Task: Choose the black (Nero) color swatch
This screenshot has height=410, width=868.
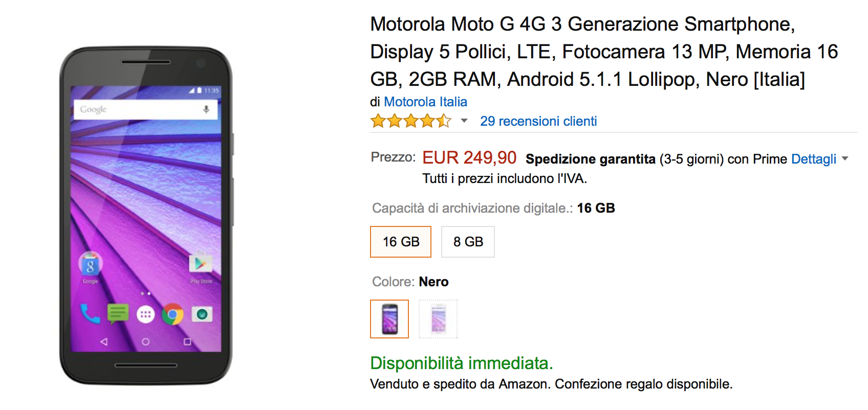Action: [389, 319]
